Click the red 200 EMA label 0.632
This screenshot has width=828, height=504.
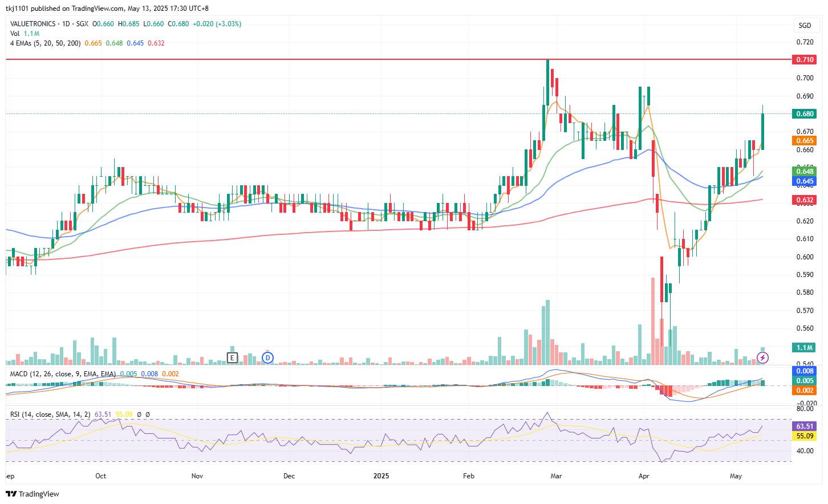(805, 200)
